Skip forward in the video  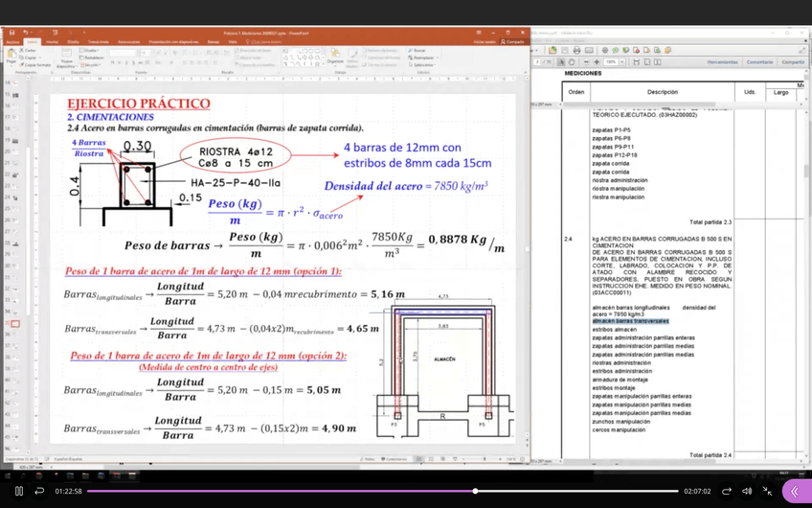point(727,491)
